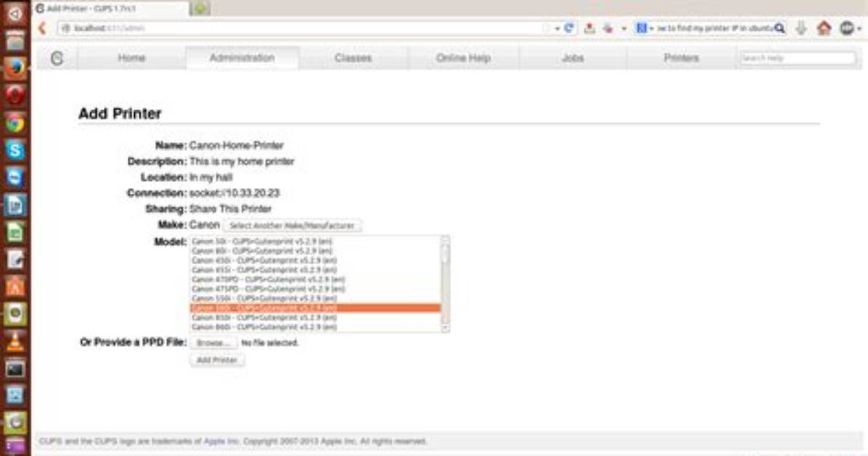Select Canon 450i model in the list
This screenshot has width=868, height=456.
click(315, 261)
